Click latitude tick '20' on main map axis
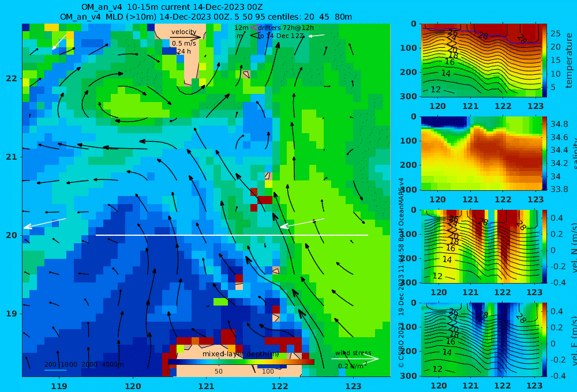577x392 pixels. click(12, 235)
